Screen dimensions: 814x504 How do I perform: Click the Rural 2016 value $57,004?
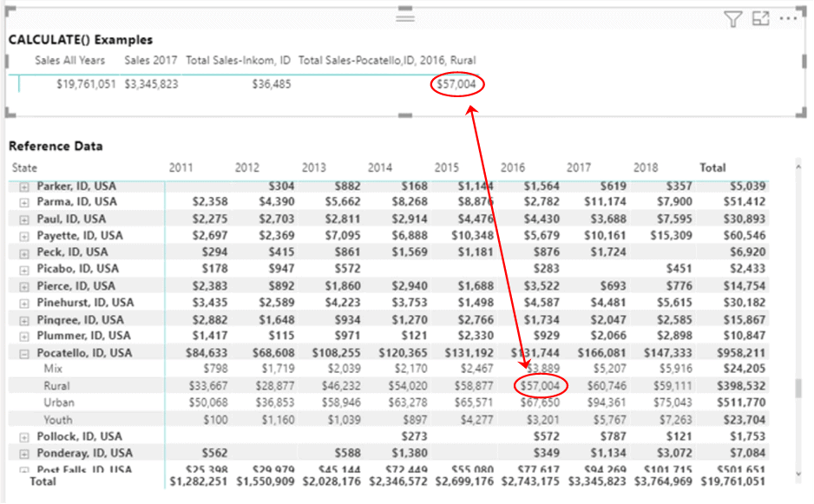point(540,386)
